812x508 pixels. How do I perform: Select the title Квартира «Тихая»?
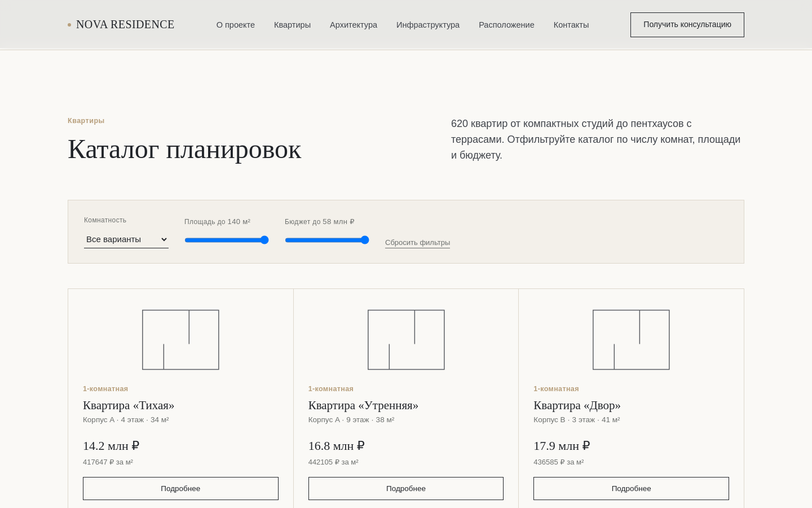pyautogui.click(x=129, y=405)
